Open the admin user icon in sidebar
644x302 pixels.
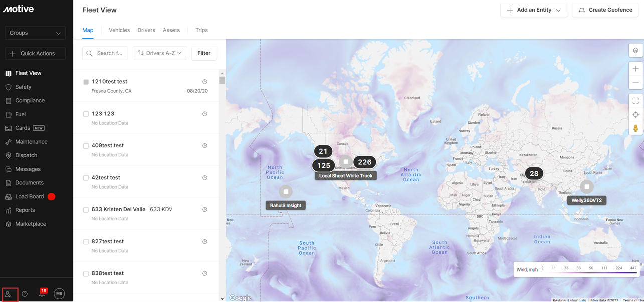pyautogui.click(x=8, y=294)
